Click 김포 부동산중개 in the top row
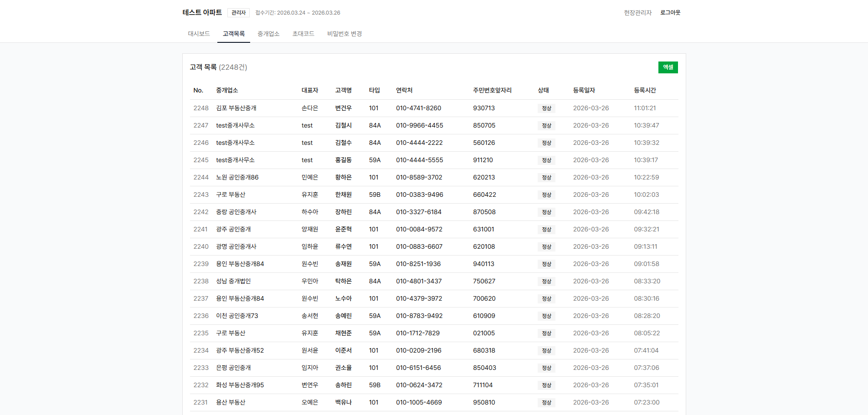This screenshot has height=415, width=868. [x=236, y=108]
